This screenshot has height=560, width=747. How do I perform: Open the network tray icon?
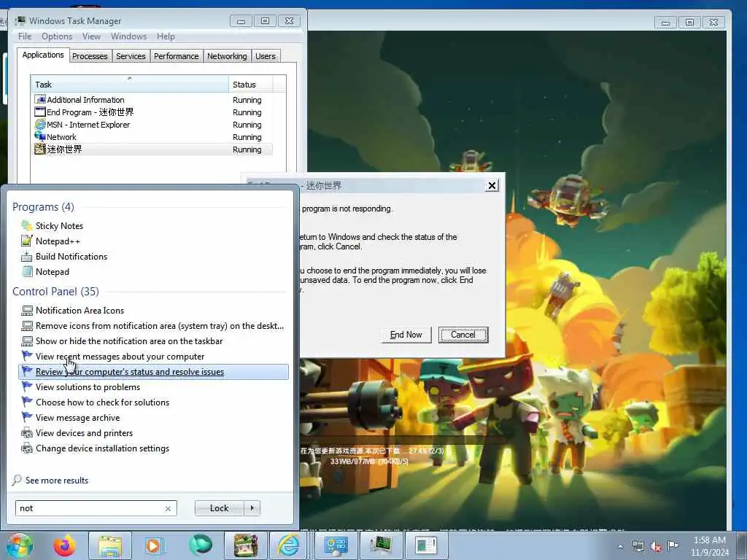(x=638, y=547)
